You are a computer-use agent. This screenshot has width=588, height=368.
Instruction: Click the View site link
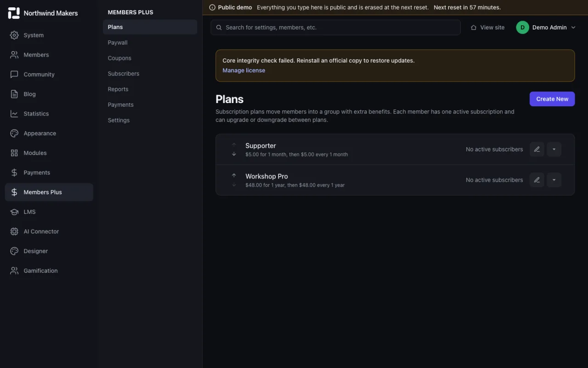487,28
